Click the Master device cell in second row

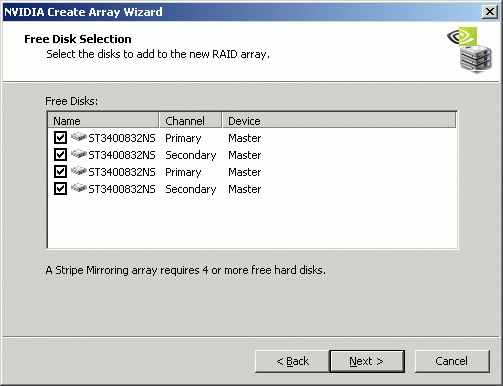[245, 155]
